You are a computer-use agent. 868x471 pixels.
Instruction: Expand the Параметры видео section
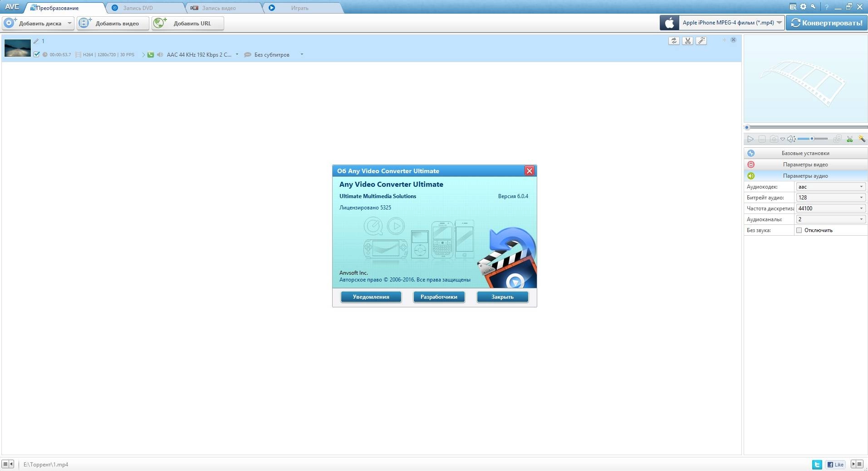coord(805,165)
